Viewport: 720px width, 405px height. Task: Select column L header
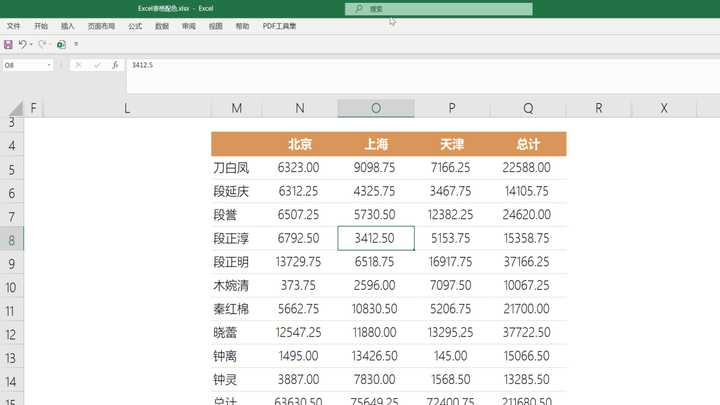[x=127, y=108]
